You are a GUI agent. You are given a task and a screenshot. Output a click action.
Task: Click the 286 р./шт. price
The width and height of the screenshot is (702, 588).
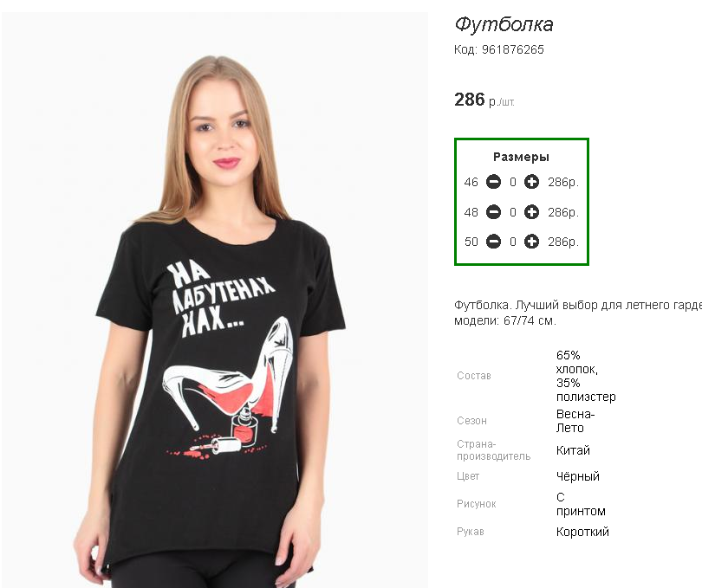tap(484, 100)
